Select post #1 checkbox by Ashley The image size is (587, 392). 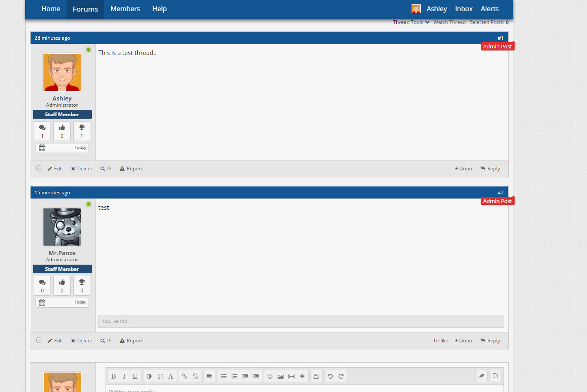[x=39, y=168]
